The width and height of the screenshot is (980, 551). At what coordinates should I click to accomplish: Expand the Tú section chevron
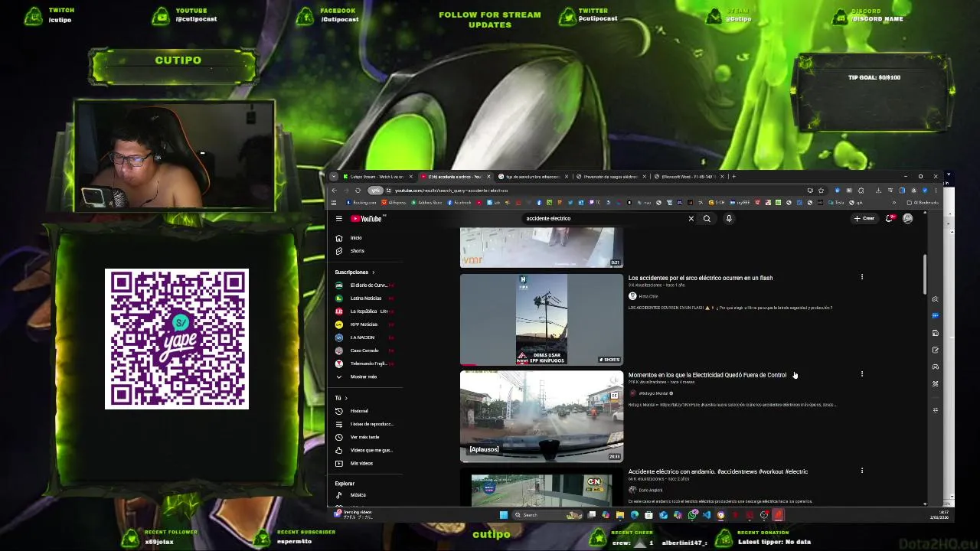click(345, 398)
